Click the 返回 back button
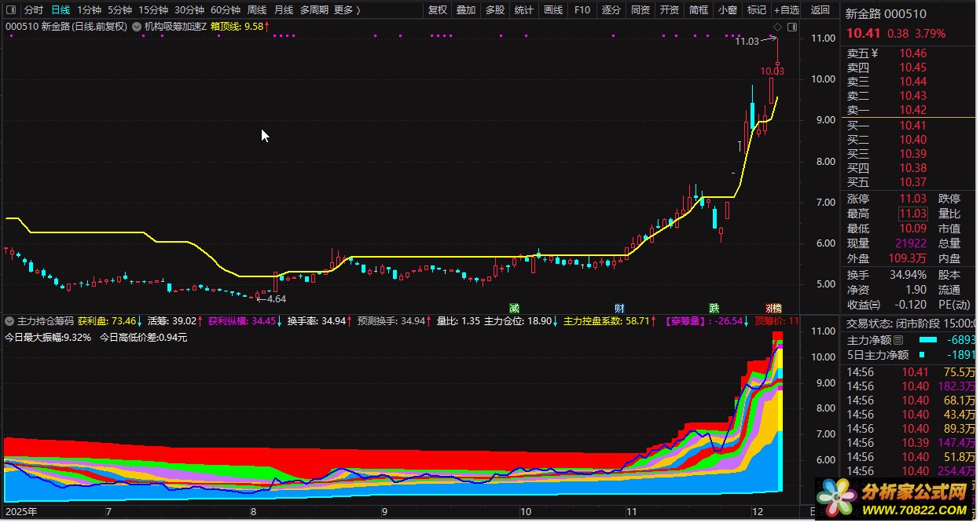The image size is (980, 523). (820, 10)
